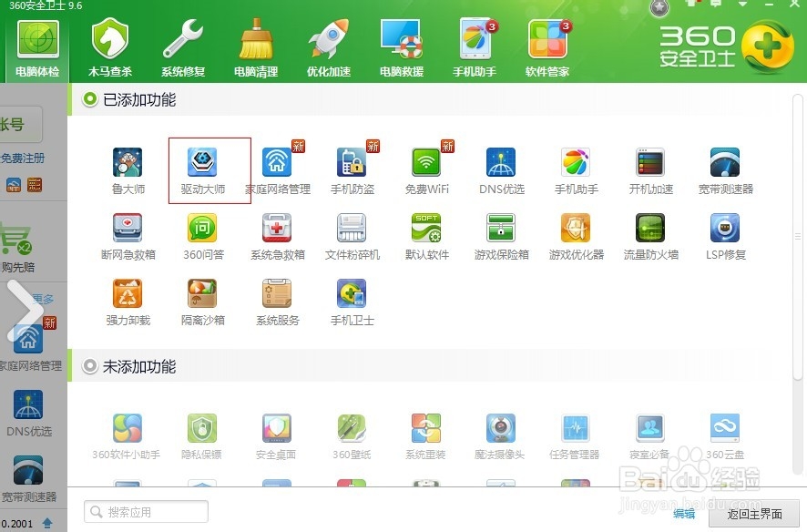Launch the 360问答 tool
Viewport: 807px width, 532px height.
pos(203,237)
